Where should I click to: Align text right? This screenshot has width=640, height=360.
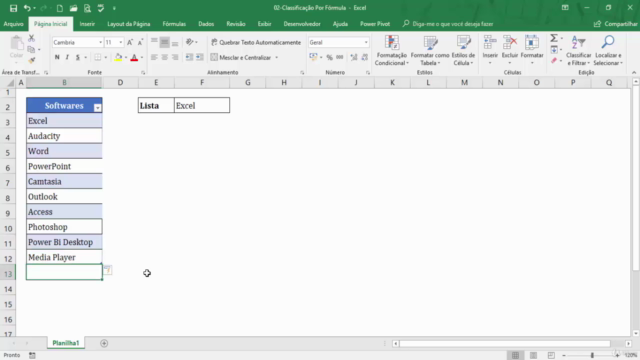(x=175, y=58)
